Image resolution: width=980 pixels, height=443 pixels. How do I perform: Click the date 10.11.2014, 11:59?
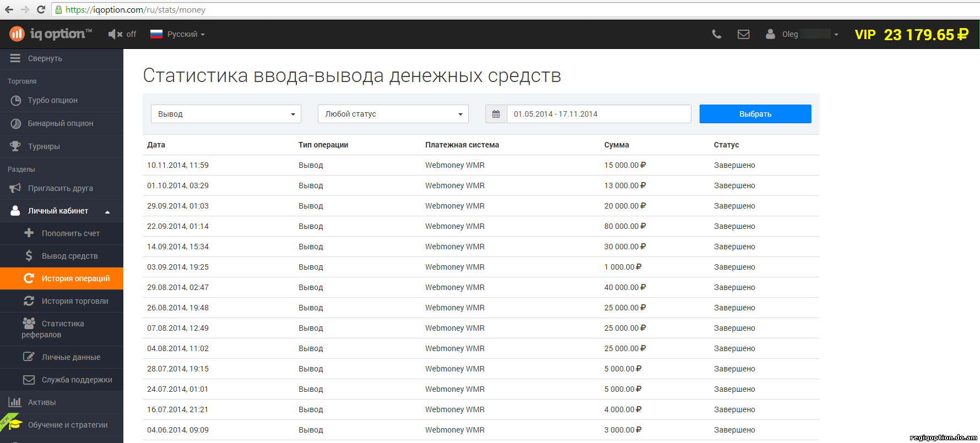[x=178, y=165]
